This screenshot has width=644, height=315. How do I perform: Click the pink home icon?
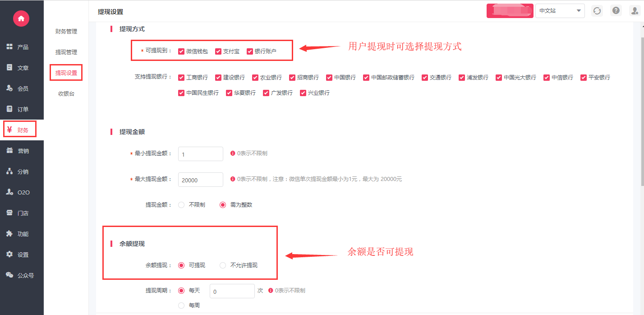tap(21, 18)
